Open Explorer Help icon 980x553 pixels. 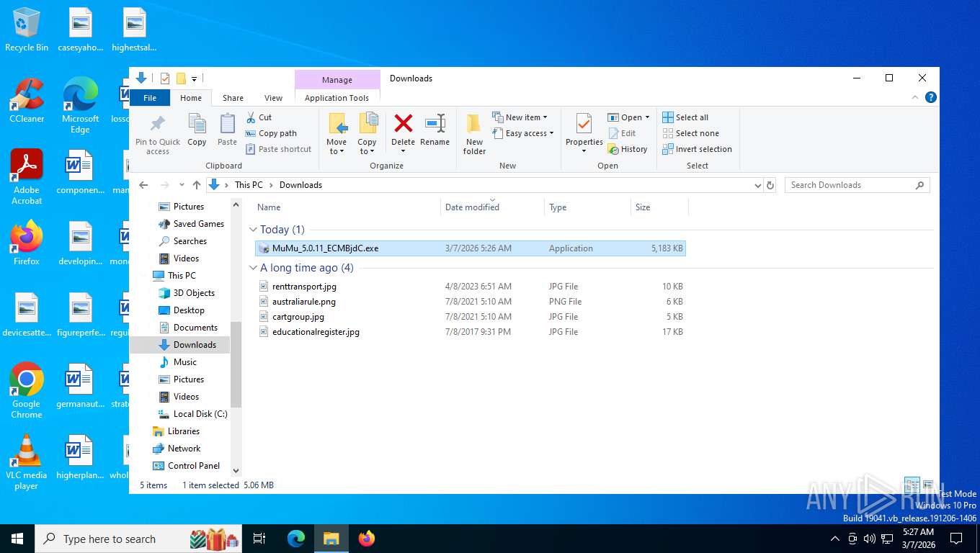[x=930, y=97]
